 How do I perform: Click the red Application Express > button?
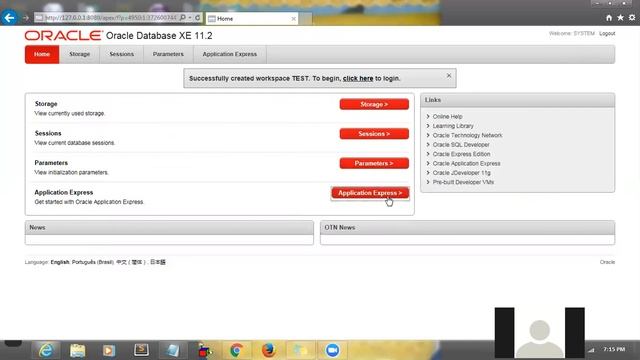(x=370, y=193)
